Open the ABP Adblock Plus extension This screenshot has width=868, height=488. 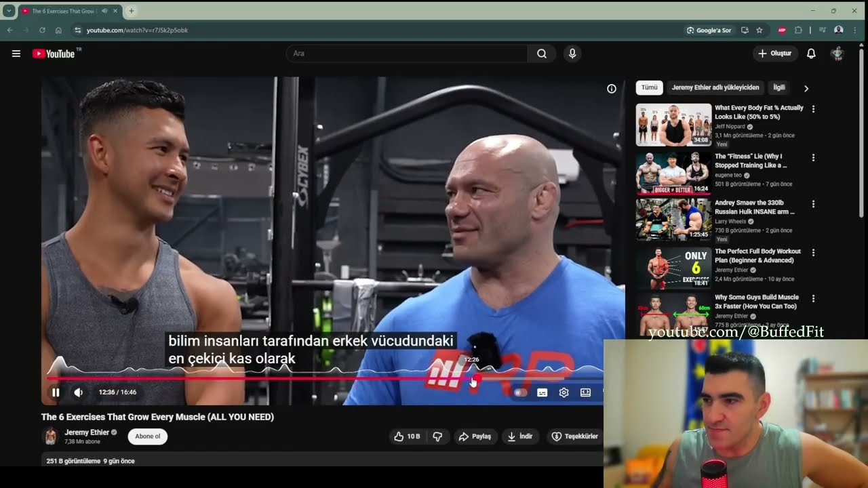(782, 30)
